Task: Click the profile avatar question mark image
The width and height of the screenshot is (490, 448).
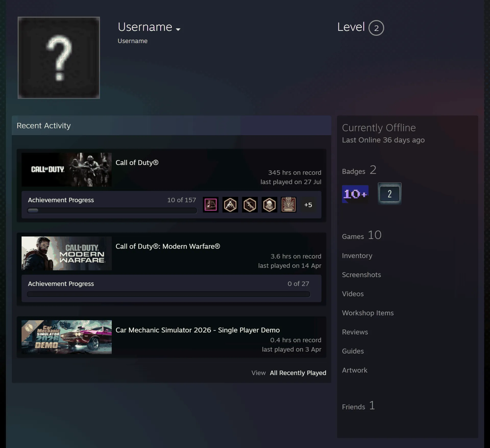Action: pos(59,58)
